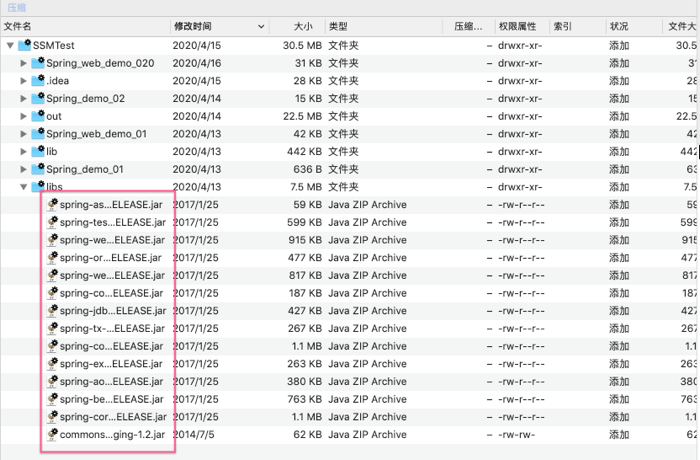Expand the out folder
The image size is (700, 460).
pos(24,116)
